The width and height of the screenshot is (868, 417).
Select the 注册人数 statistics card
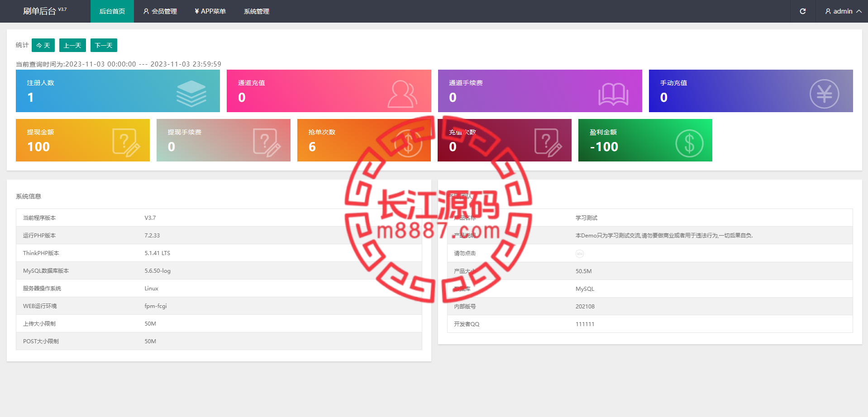click(x=118, y=91)
